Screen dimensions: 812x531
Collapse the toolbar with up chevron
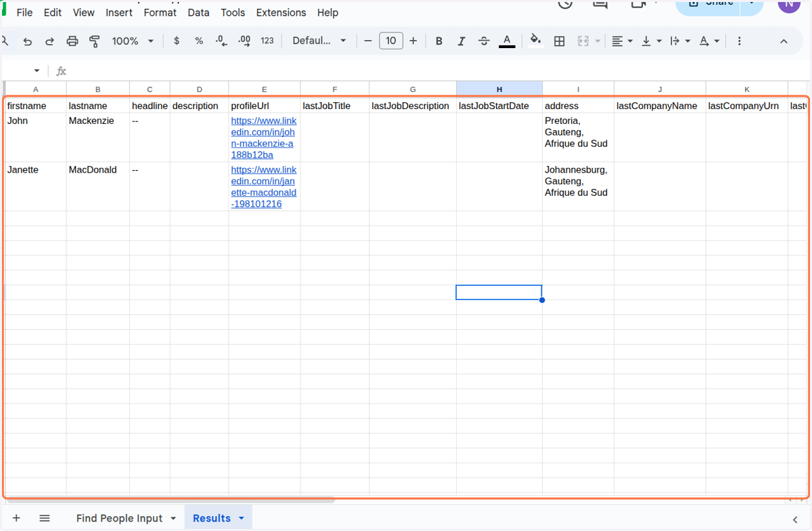click(x=784, y=41)
